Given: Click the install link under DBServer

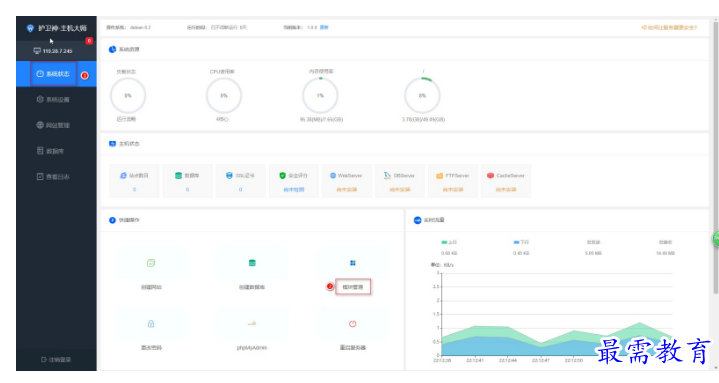Looking at the screenshot, I should click(x=400, y=189).
